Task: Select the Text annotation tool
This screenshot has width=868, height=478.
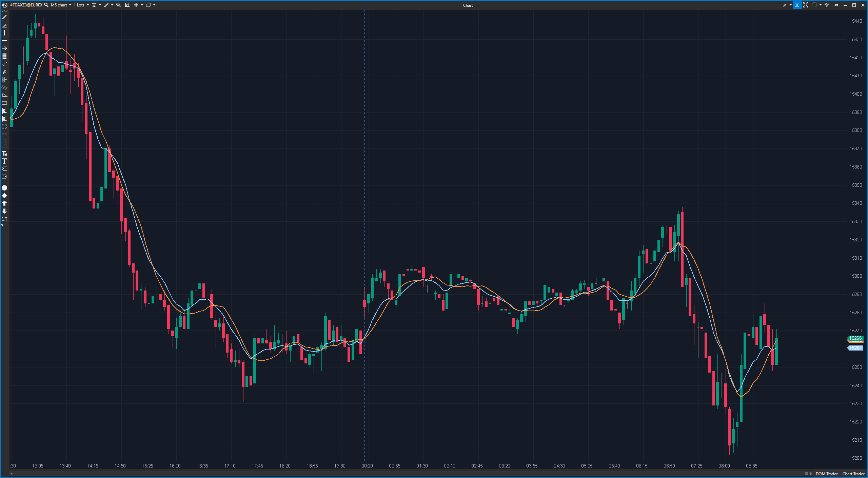Action: coord(4,161)
